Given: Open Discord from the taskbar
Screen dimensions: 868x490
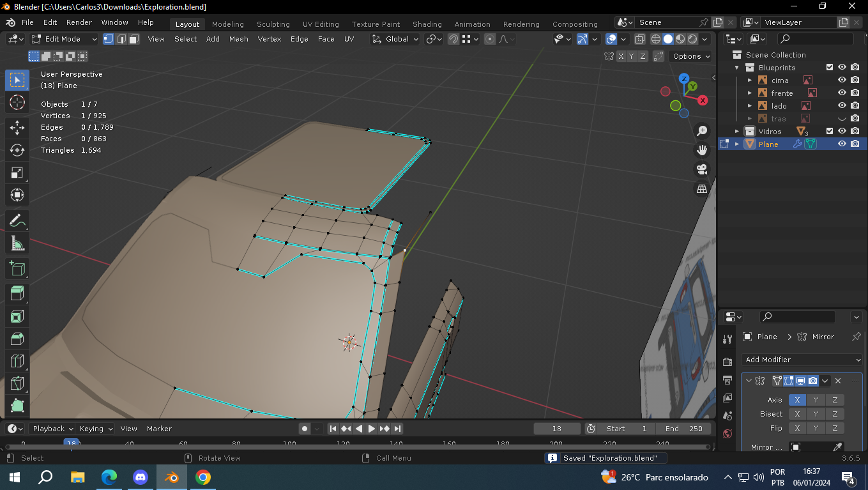Looking at the screenshot, I should click(141, 477).
